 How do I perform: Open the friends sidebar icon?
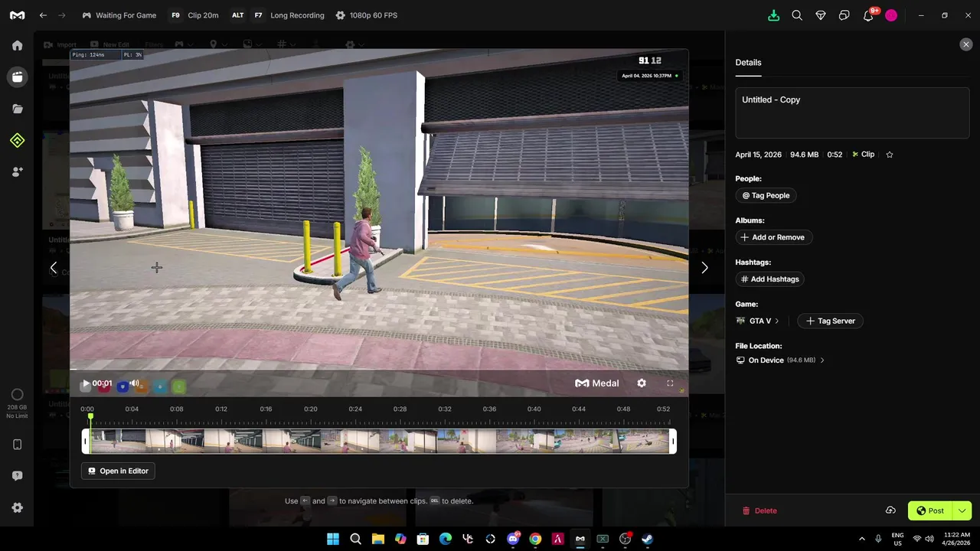tap(17, 172)
